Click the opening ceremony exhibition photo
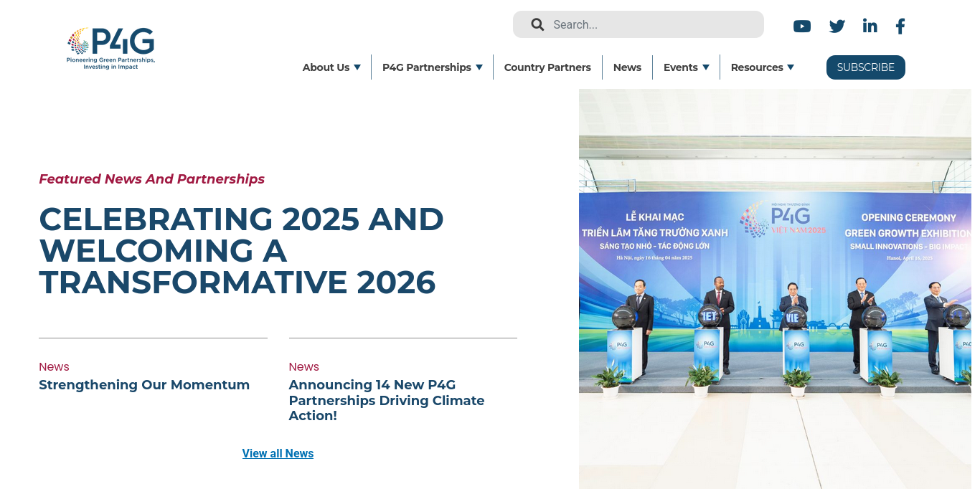980x489 pixels. click(775, 288)
